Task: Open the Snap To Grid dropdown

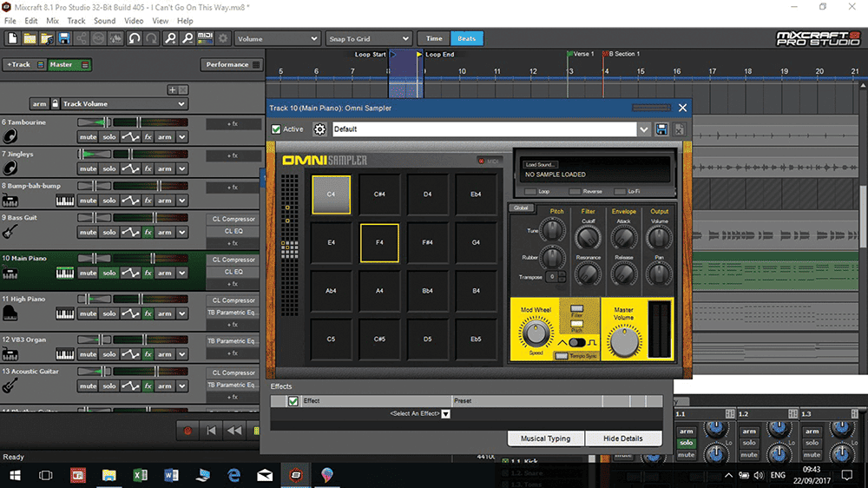Action: point(368,39)
